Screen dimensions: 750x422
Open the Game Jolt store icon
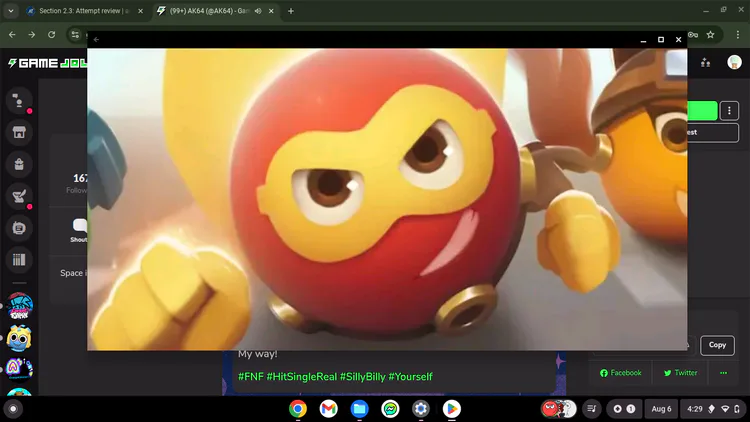(19, 133)
